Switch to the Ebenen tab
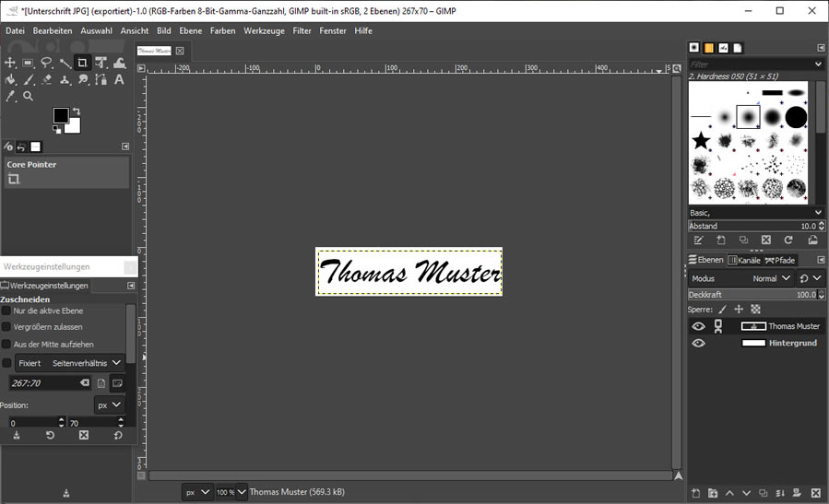This screenshot has width=829, height=504. click(x=705, y=260)
